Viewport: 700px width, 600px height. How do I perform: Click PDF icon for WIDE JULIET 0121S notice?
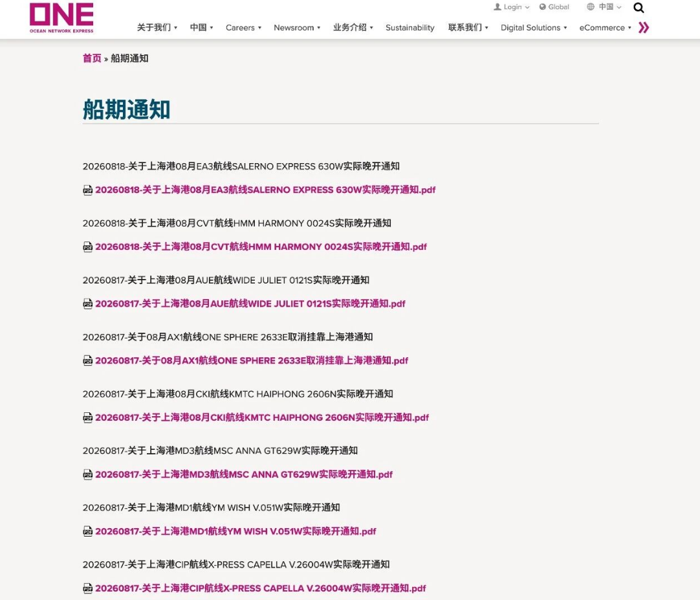tap(88, 304)
